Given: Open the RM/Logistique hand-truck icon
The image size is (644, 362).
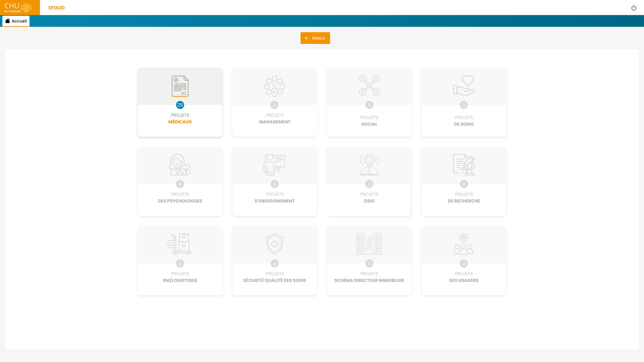Looking at the screenshot, I should (x=179, y=244).
